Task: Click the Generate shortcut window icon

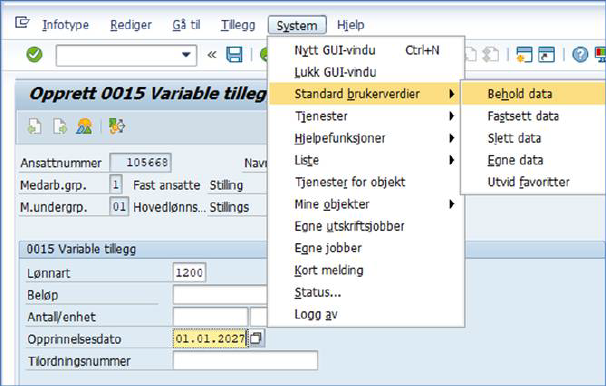Action: (x=546, y=54)
